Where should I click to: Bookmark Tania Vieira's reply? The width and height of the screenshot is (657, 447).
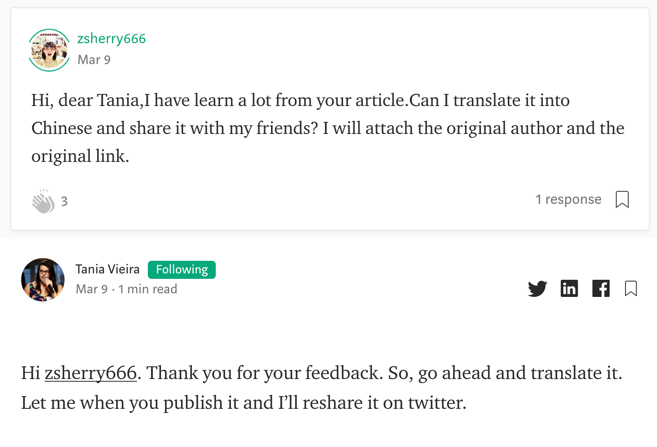coord(631,288)
